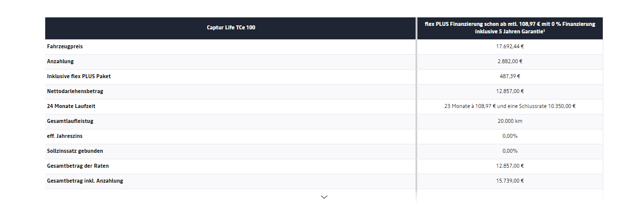This screenshot has width=644, height=218.
Task: Select the Sollzinssatz gebunden row label
Action: click(x=75, y=151)
